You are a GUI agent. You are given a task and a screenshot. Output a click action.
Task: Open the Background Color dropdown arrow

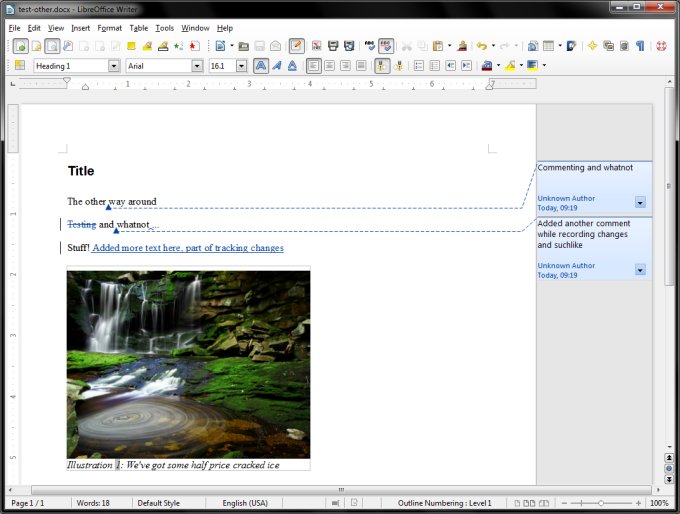tap(544, 65)
